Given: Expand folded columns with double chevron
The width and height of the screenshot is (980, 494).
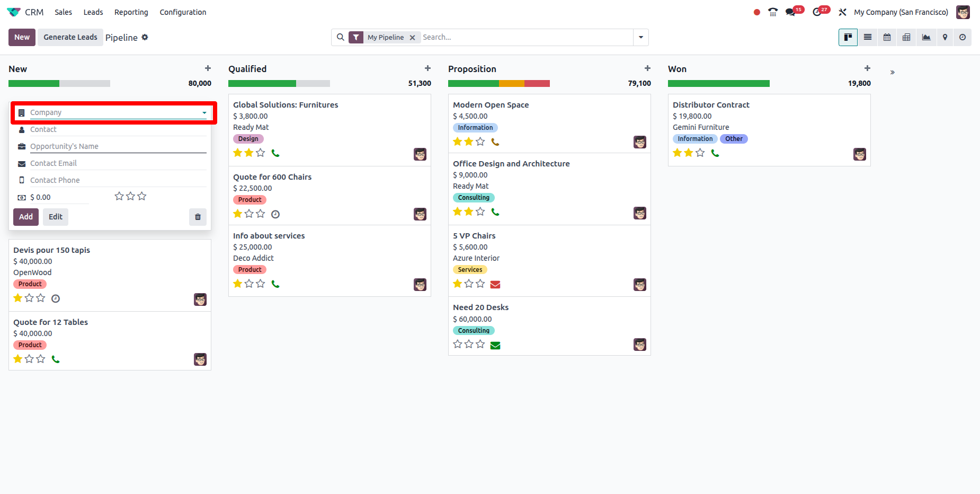Looking at the screenshot, I should pyautogui.click(x=892, y=73).
